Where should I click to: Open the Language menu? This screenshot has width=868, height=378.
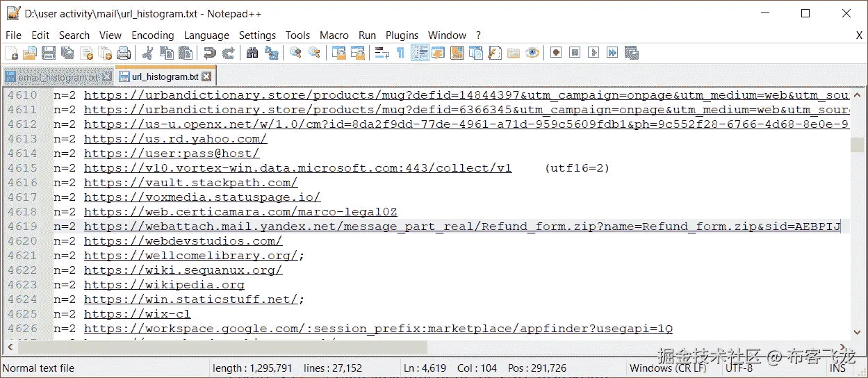pyautogui.click(x=206, y=35)
